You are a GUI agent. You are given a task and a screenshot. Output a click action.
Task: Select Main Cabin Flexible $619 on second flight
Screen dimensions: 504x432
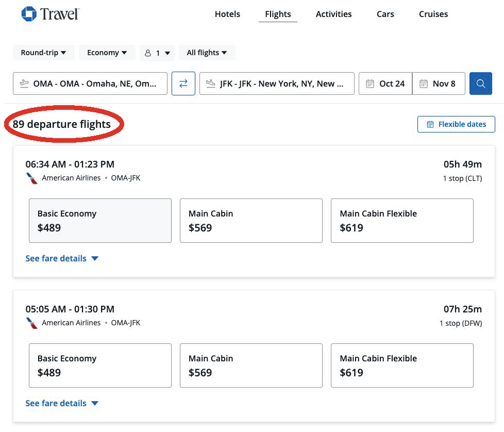pyautogui.click(x=402, y=365)
